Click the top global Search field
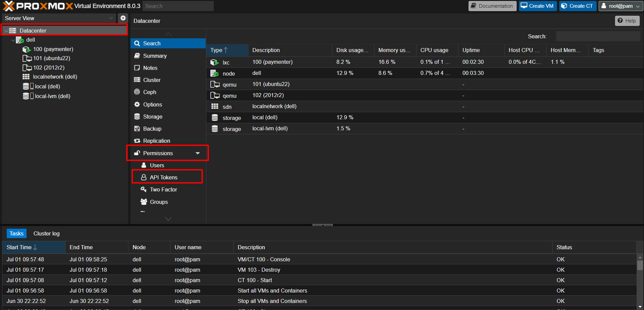Viewport: 644px width, 310px height. click(178, 6)
